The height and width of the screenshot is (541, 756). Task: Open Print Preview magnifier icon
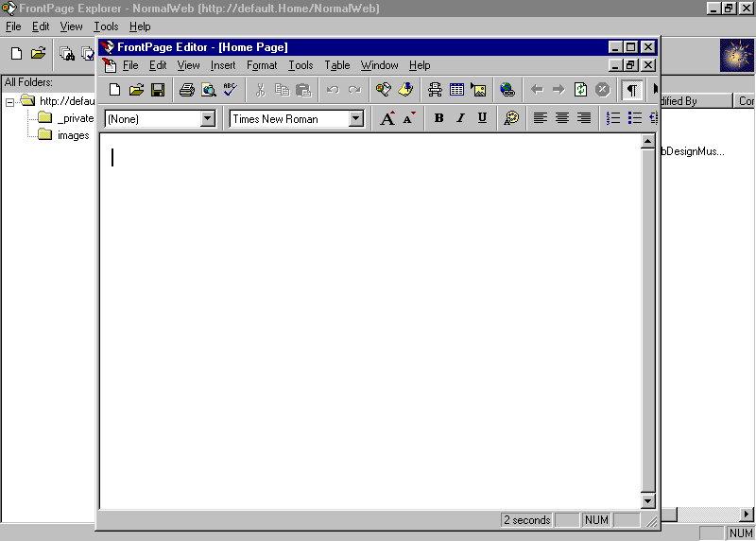(208, 90)
